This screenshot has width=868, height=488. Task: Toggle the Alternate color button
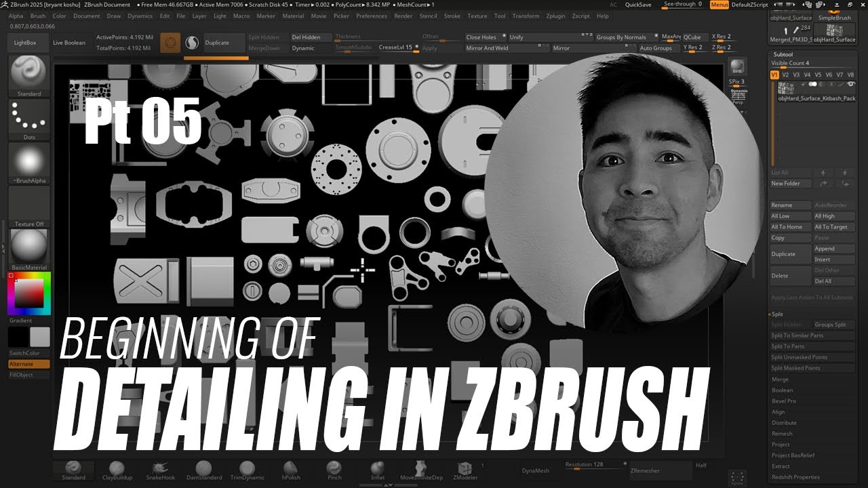[x=29, y=364]
